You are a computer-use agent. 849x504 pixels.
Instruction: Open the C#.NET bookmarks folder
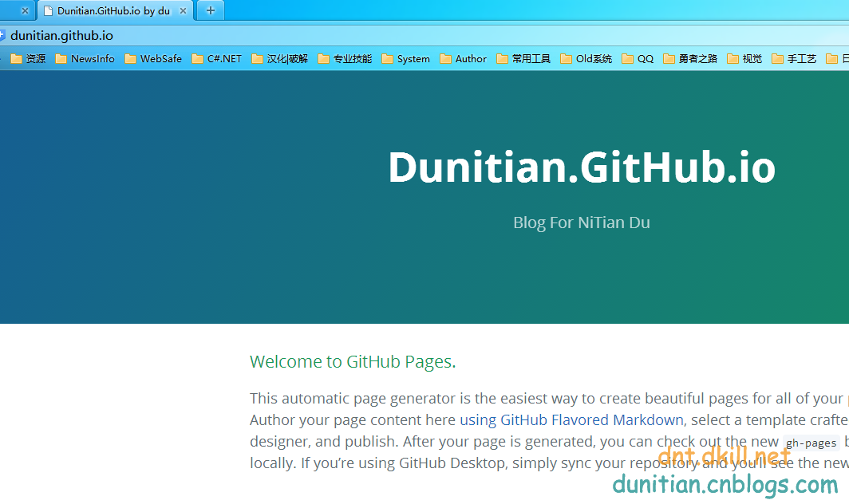[216, 58]
